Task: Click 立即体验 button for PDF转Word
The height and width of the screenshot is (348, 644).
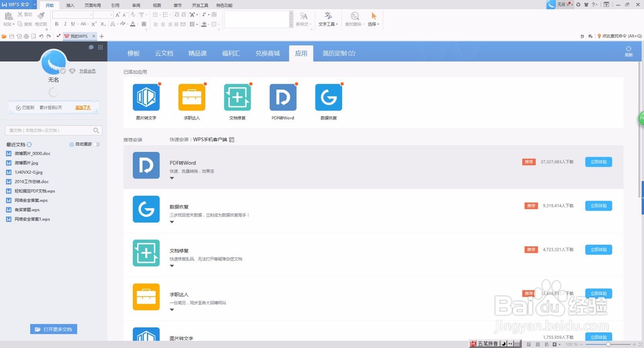Action: pos(598,161)
